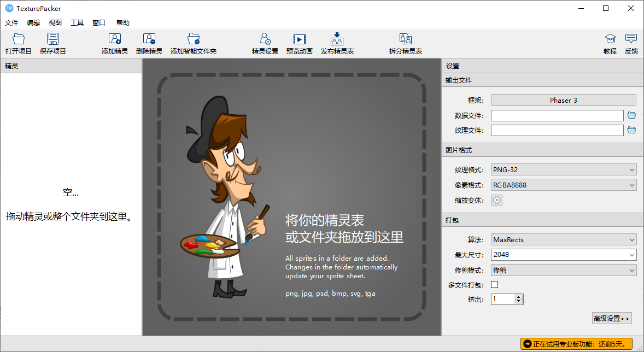The image size is (644, 352).
Task: Click the empty 精灵 list panel
Action: [x=71, y=204]
